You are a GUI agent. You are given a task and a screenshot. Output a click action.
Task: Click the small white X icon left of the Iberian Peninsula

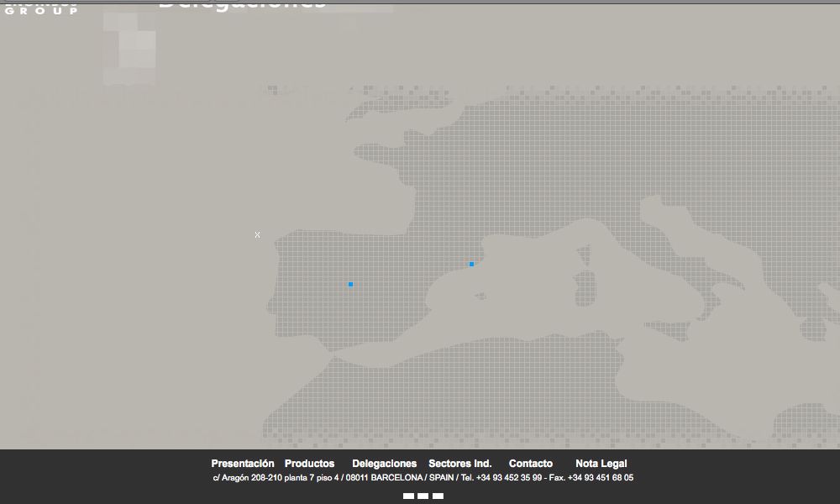click(258, 234)
